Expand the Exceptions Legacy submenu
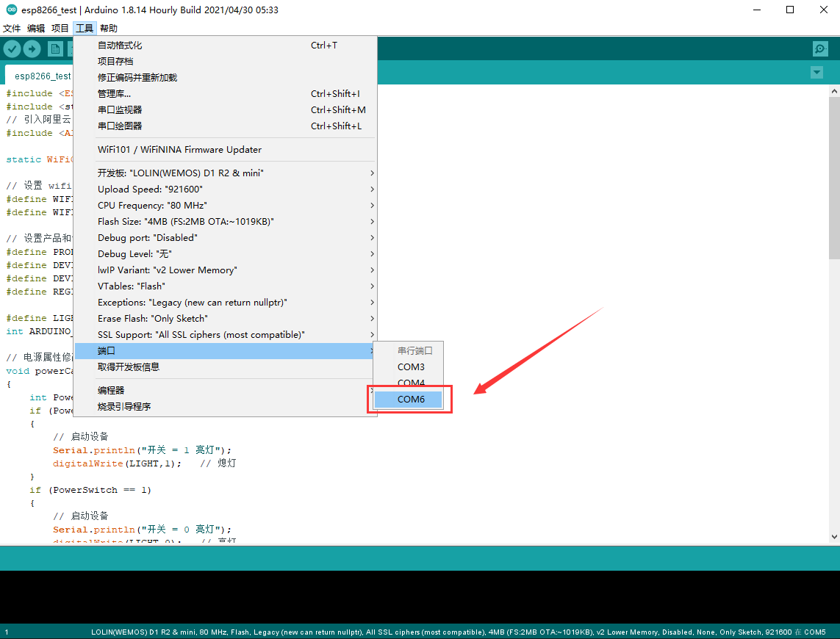This screenshot has width=840, height=639. pos(224,302)
